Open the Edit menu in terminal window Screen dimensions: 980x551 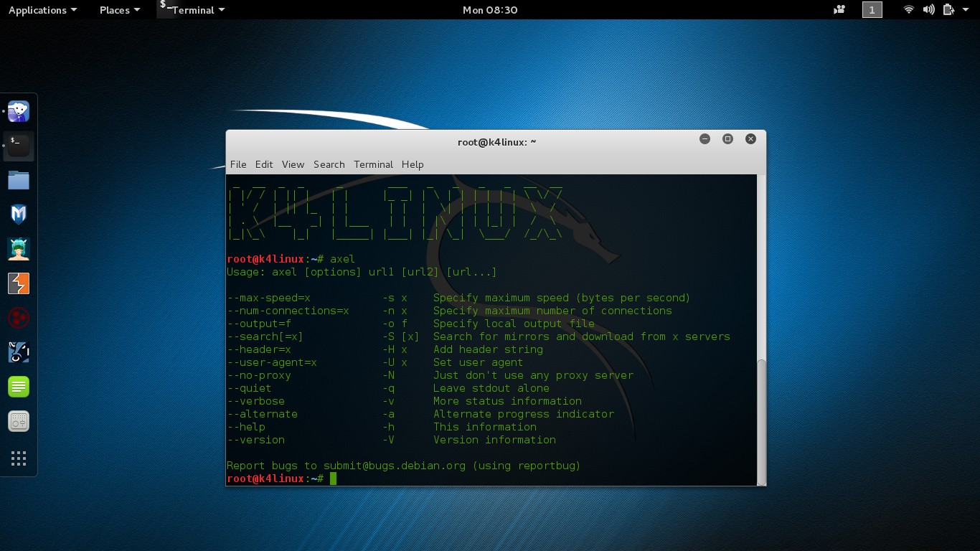coord(264,164)
